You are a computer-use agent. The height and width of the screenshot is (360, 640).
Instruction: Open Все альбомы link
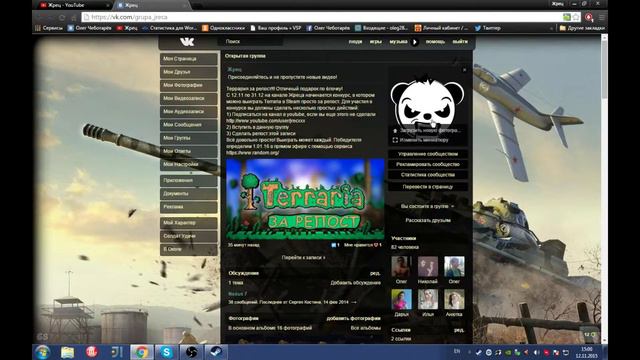366,328
